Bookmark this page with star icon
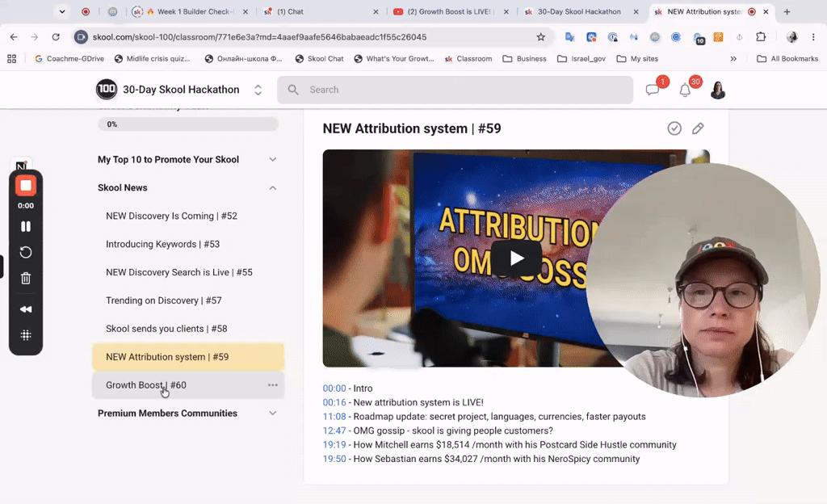Screen dimensions: 827x504 [x=540, y=37]
